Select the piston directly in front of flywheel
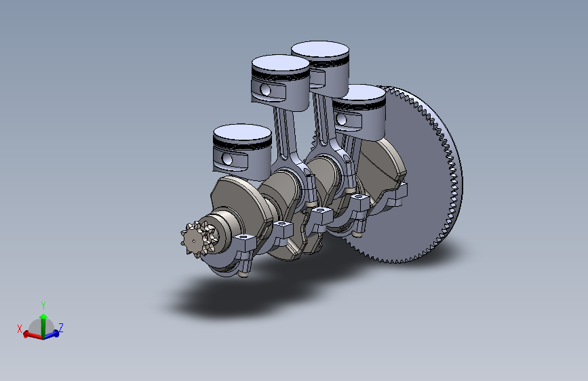The image size is (588, 381). click(x=359, y=112)
